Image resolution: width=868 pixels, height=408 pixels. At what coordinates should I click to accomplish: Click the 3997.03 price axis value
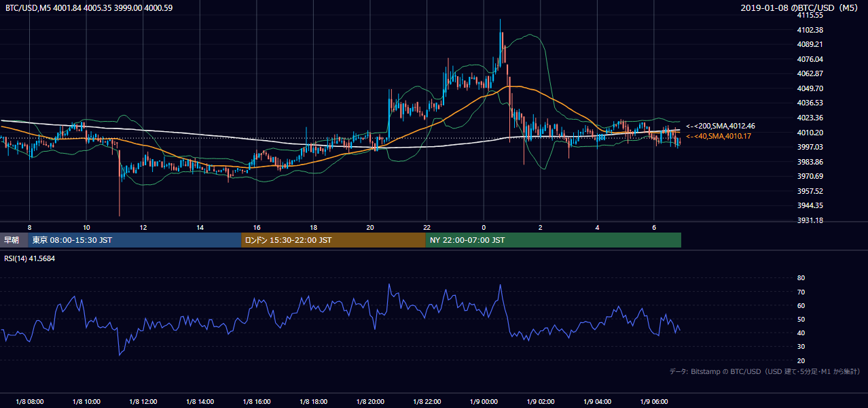coord(810,147)
